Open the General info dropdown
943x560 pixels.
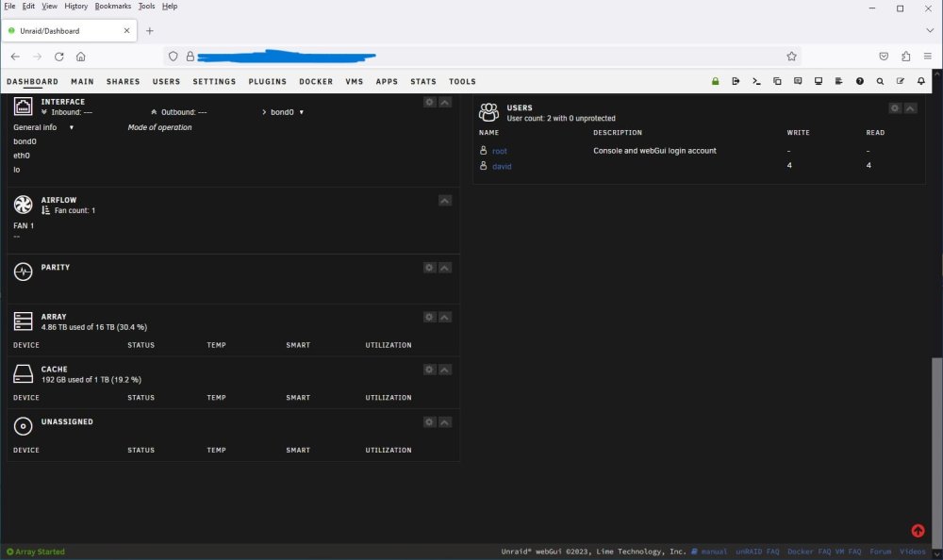coord(43,127)
